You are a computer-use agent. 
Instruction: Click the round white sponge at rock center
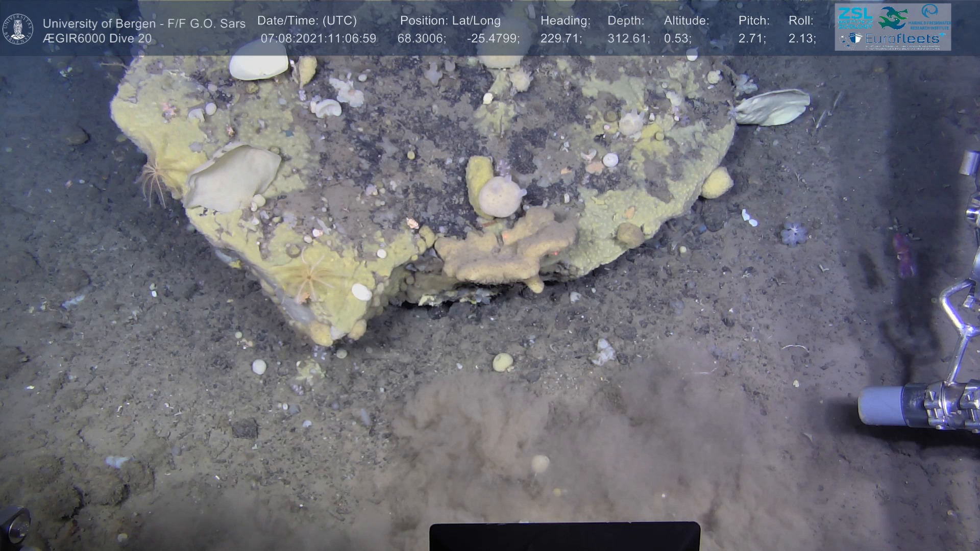pos(500,196)
